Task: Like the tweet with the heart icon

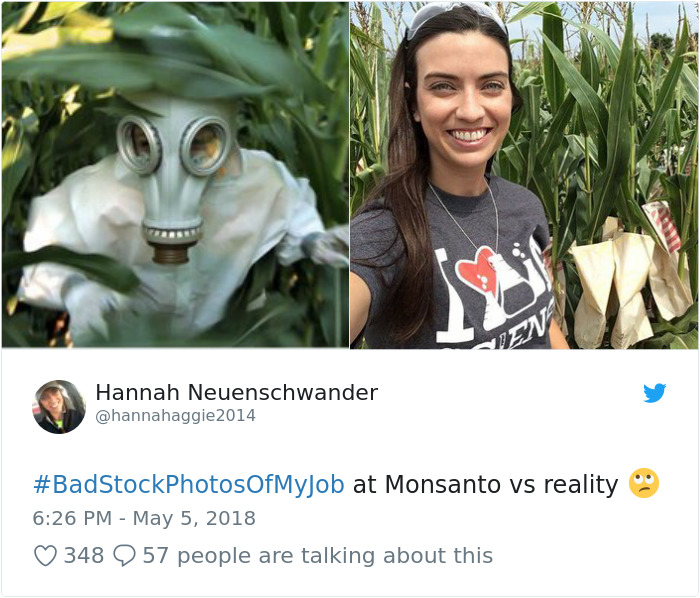Action: click(46, 556)
